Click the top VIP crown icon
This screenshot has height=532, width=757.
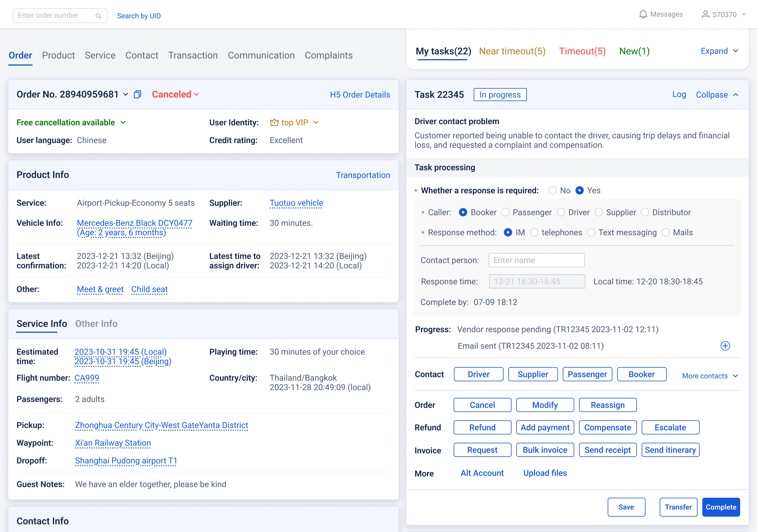[274, 123]
